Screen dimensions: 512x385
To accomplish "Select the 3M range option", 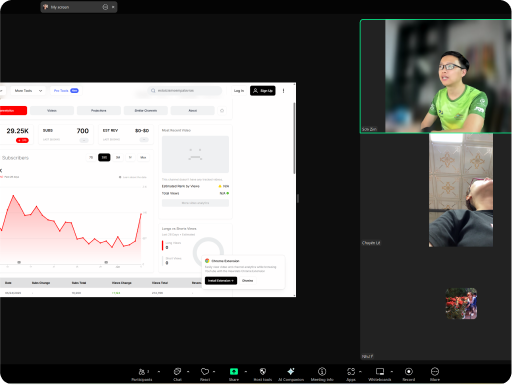I will (118, 157).
